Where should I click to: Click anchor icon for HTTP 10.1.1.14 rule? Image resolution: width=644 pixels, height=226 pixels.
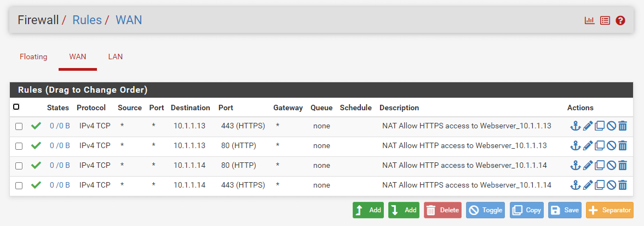point(576,165)
